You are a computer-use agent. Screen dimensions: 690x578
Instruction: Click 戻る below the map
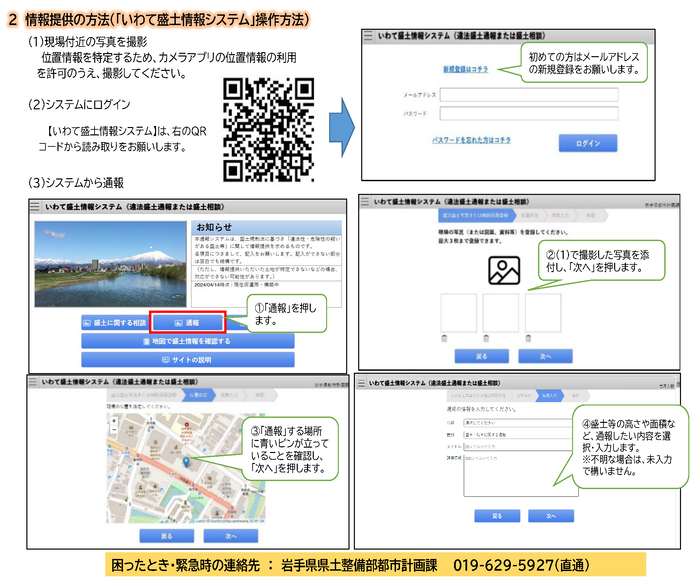point(167,536)
